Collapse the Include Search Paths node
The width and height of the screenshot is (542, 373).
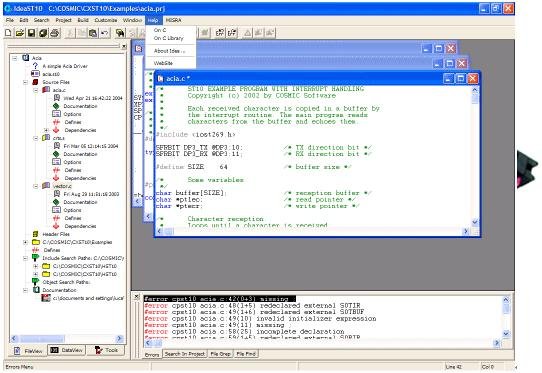25,258
